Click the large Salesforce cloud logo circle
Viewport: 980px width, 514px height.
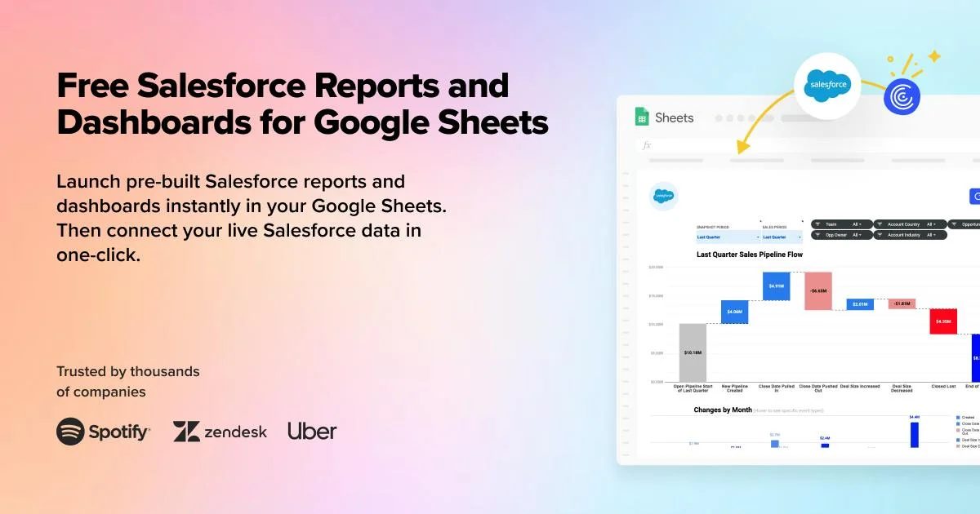(x=827, y=84)
